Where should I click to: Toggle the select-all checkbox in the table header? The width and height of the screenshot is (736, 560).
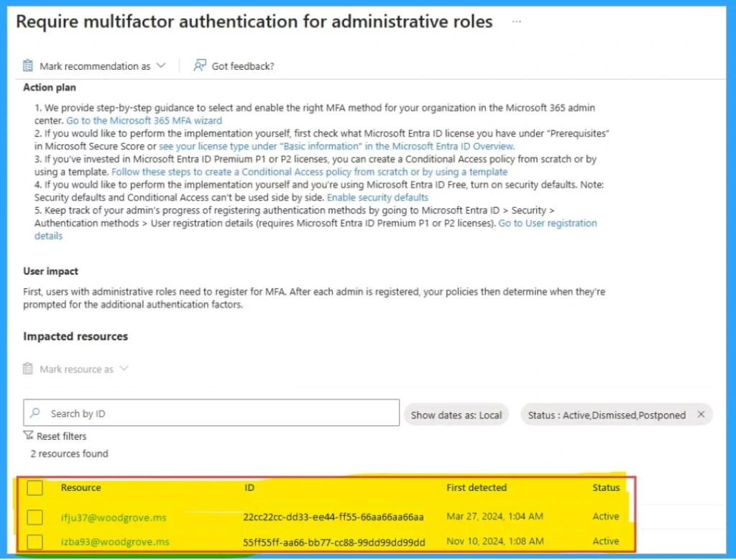tap(34, 487)
